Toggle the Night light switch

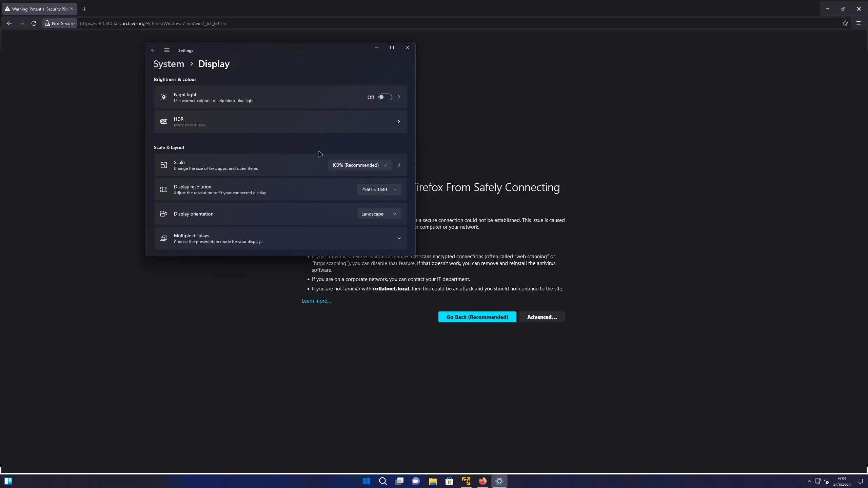(385, 97)
